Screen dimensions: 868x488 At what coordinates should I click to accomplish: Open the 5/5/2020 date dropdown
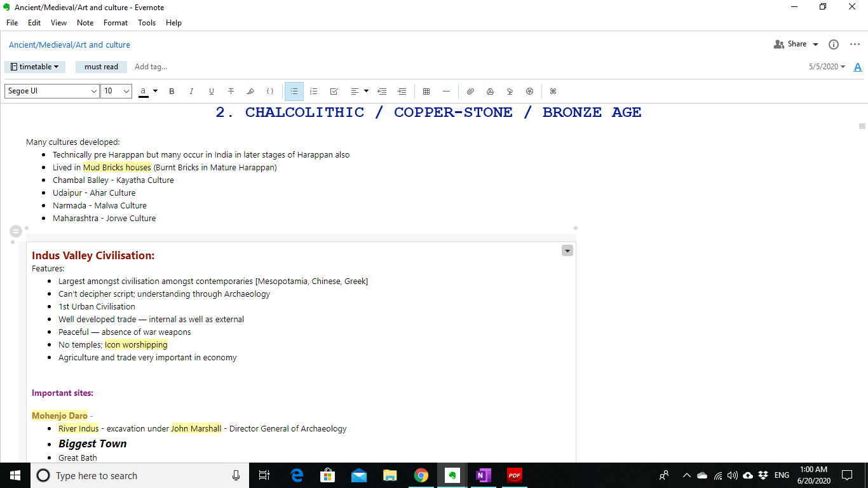click(x=827, y=67)
